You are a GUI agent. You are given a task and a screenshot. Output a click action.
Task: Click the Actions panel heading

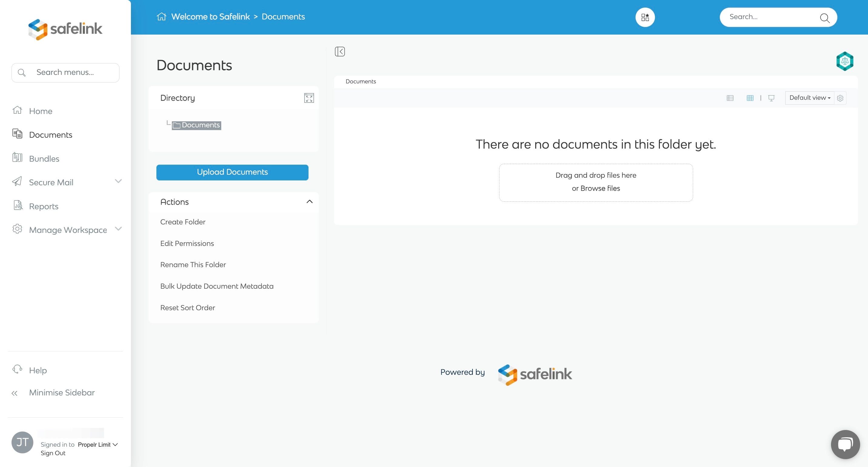(174, 202)
